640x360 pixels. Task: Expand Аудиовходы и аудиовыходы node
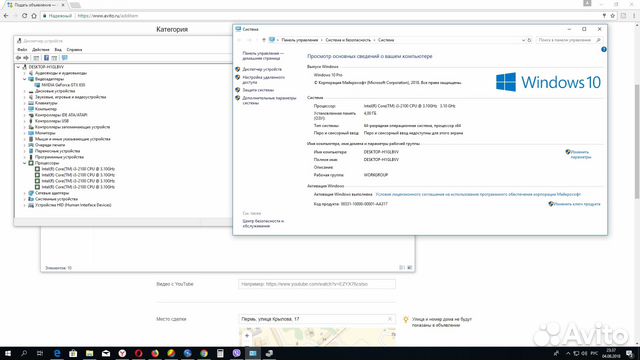click(24, 73)
